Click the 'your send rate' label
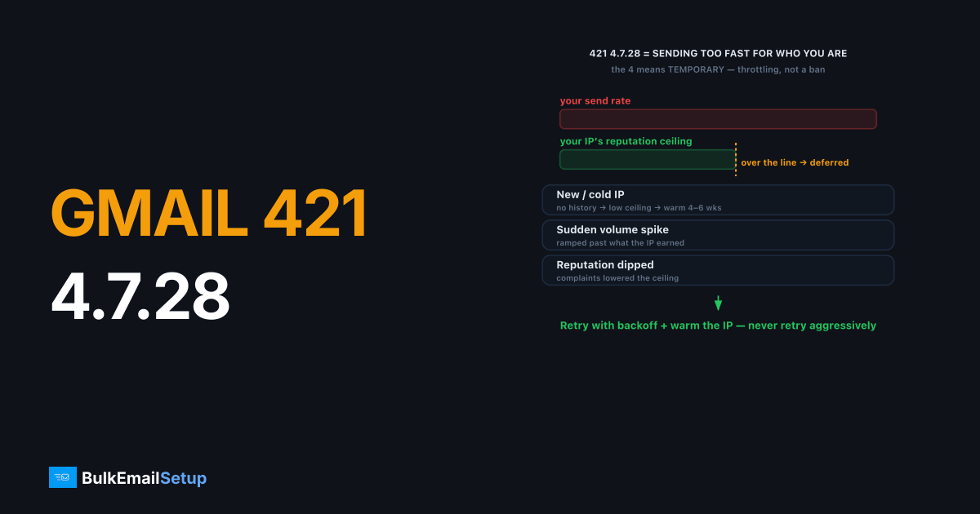 [x=595, y=101]
